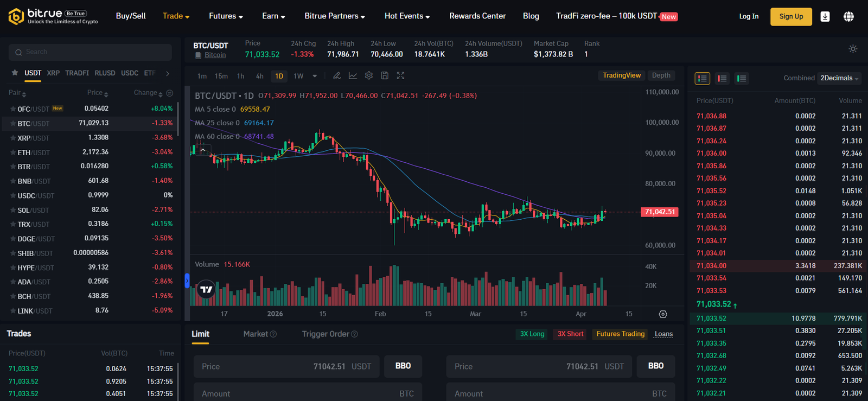Open chart indicators line-graph icon
868x401 pixels.
pyautogui.click(x=353, y=75)
